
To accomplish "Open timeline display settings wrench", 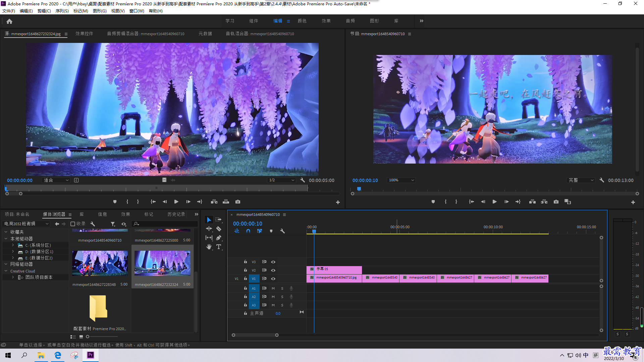I will click(x=282, y=231).
